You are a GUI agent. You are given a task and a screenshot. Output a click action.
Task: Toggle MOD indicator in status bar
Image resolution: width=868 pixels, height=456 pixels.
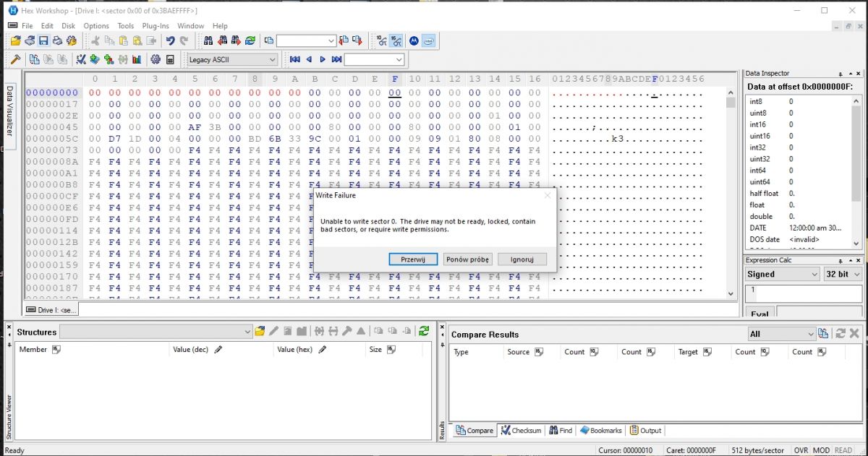822,450
